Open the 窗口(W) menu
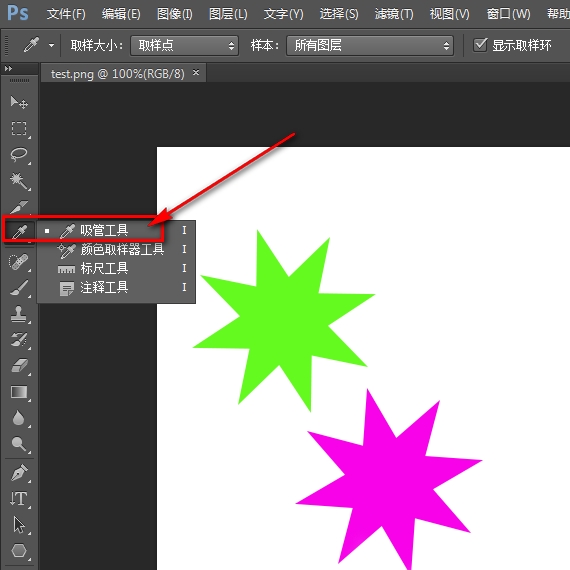Image resolution: width=570 pixels, height=570 pixels. pos(509,14)
